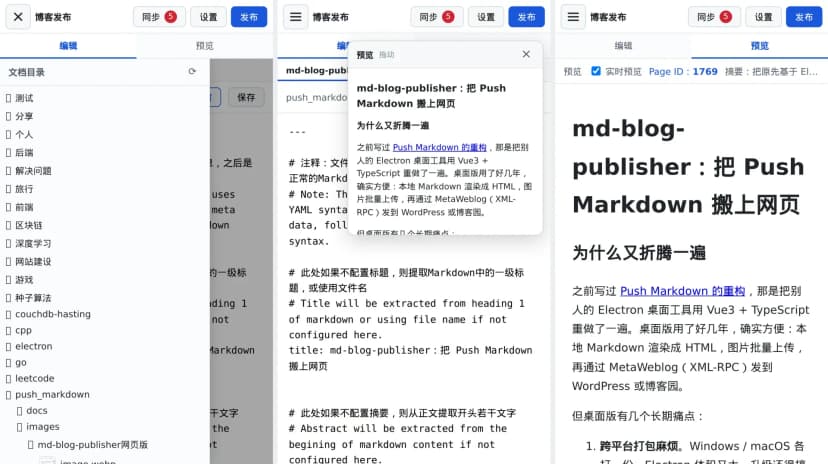The image size is (828, 464).
Task: Click 文档目录 header label
Action: click(26, 72)
